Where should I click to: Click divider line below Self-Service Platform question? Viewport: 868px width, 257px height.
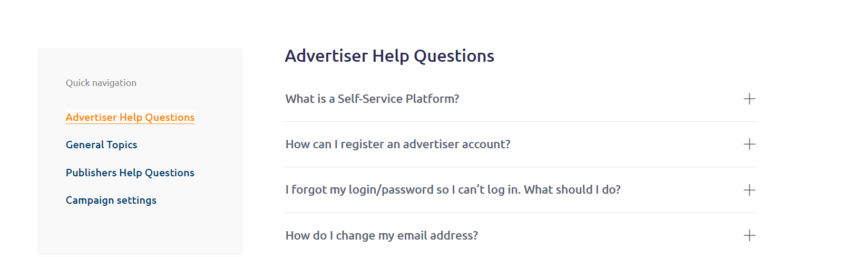[520, 122]
